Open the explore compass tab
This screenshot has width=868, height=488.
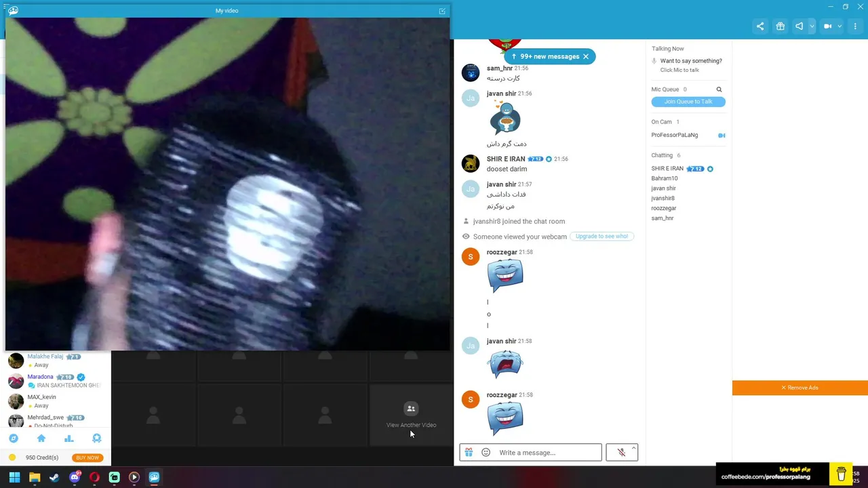(x=13, y=439)
